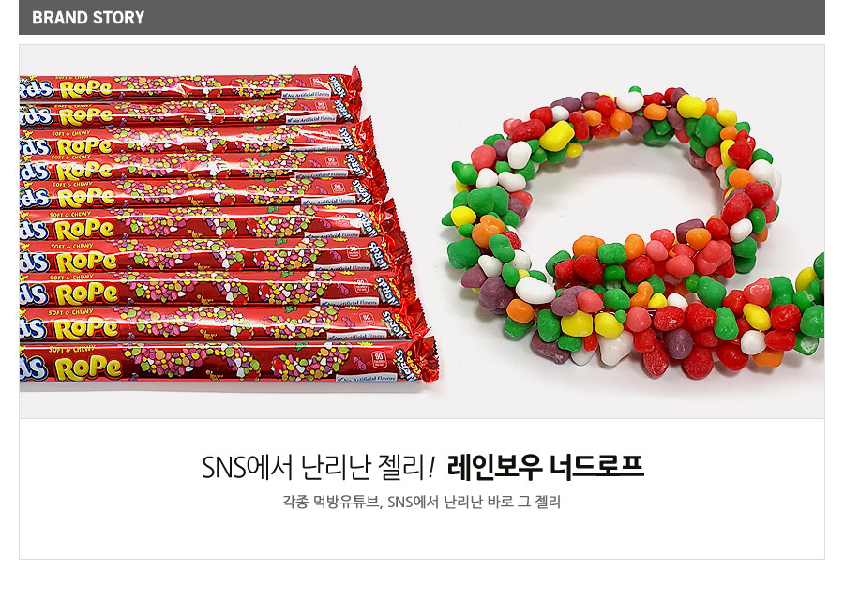Select the subtitle 각종 먹방유튜브 description line
Image resolution: width=844 pixels, height=616 pixels.
tap(421, 502)
